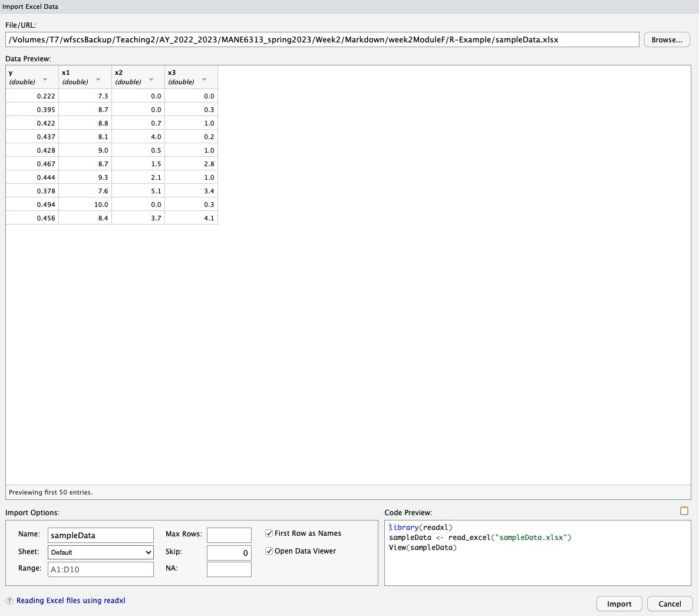699x616 pixels.
Task: Uncheck Open Data Viewer
Action: tap(269, 551)
